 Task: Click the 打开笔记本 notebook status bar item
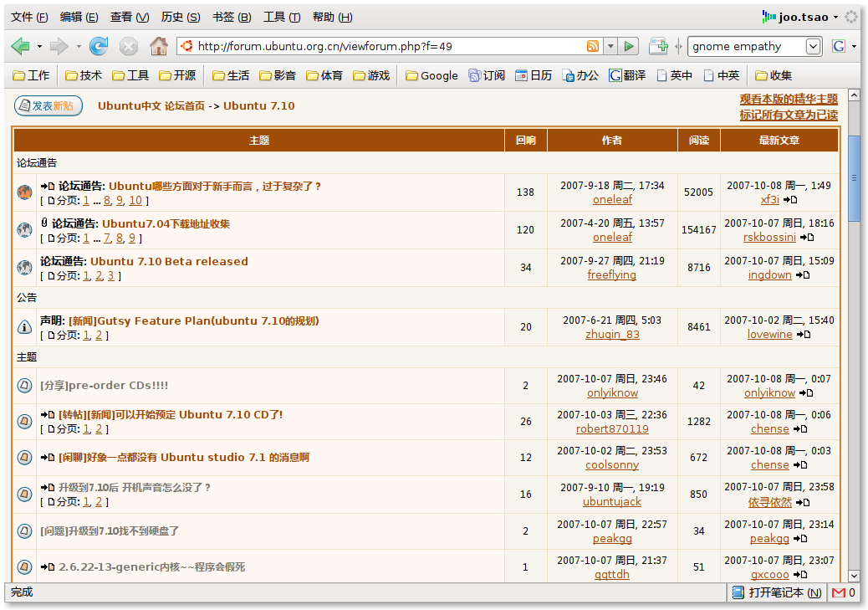[x=776, y=592]
